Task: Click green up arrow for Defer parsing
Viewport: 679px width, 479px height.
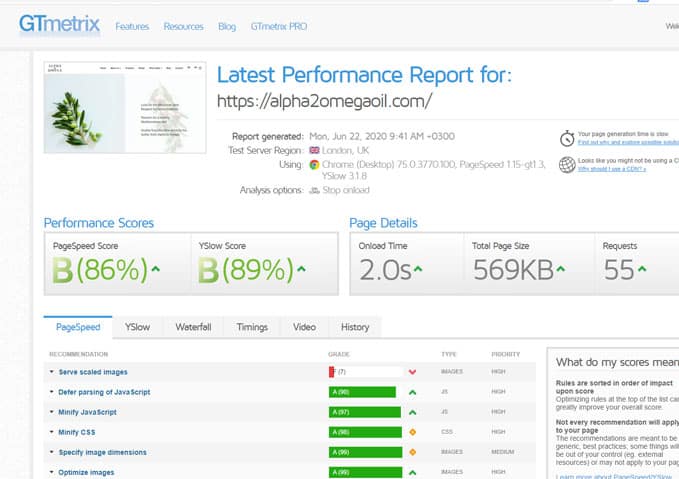Action: click(x=413, y=392)
